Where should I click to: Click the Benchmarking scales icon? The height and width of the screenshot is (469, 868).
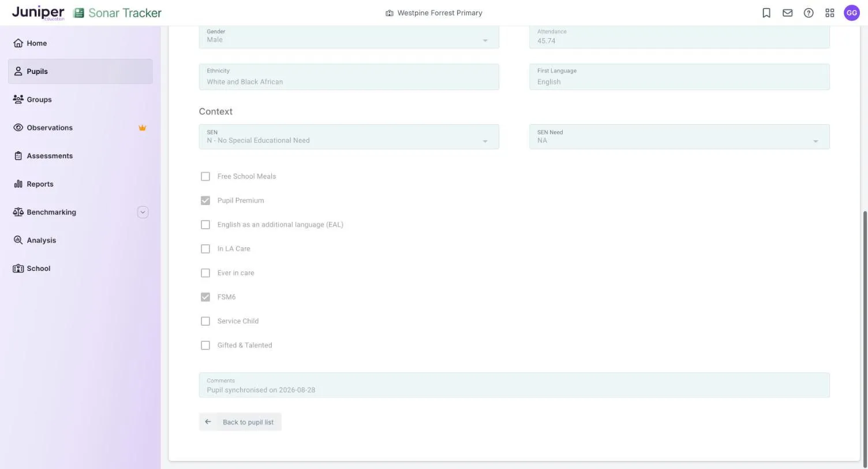click(x=18, y=212)
